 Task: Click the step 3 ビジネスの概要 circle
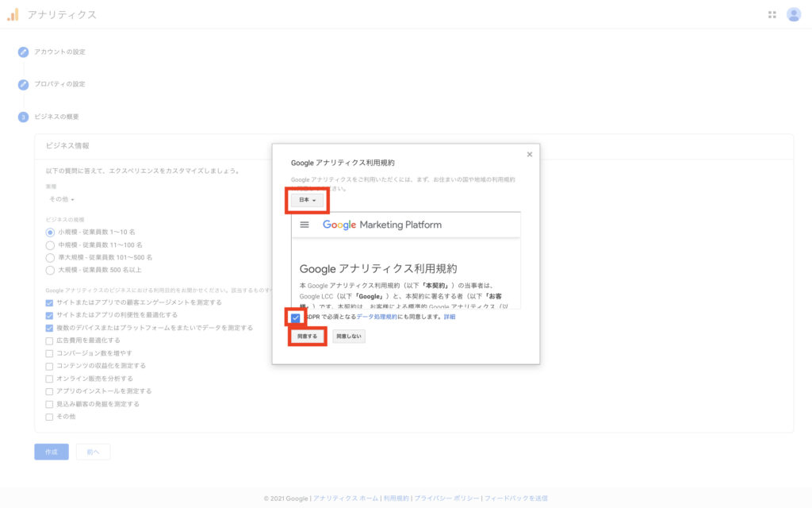coord(23,117)
